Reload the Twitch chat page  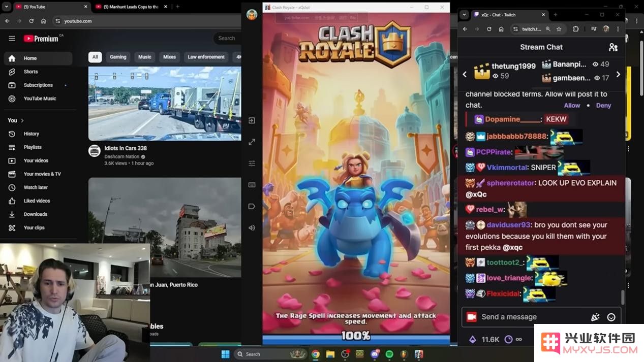click(x=489, y=29)
